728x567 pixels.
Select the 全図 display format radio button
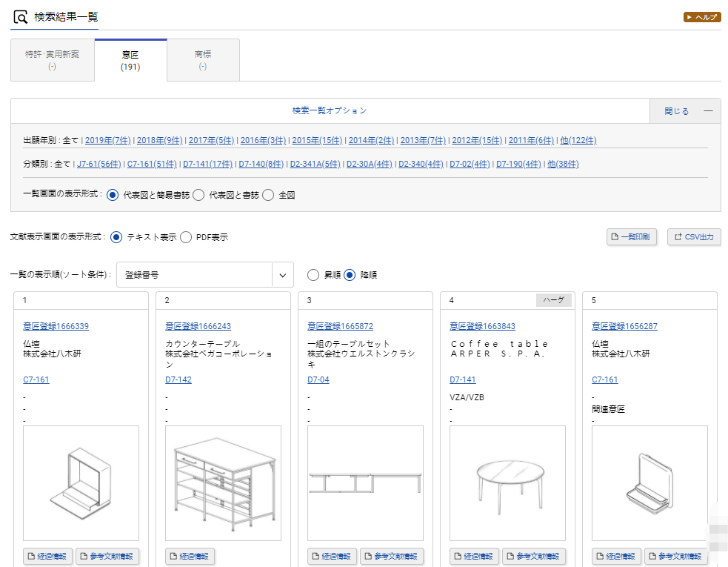coord(268,196)
